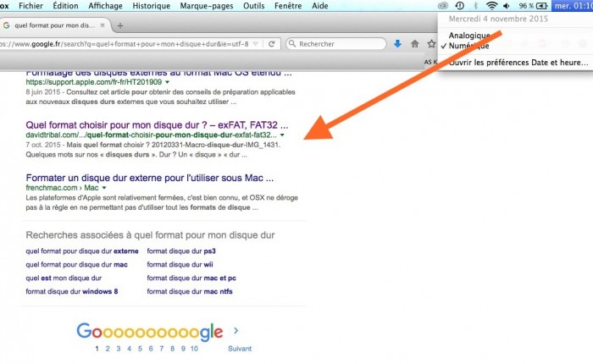Open Formatage des disques externes result
593x364 pixels.
click(x=159, y=73)
